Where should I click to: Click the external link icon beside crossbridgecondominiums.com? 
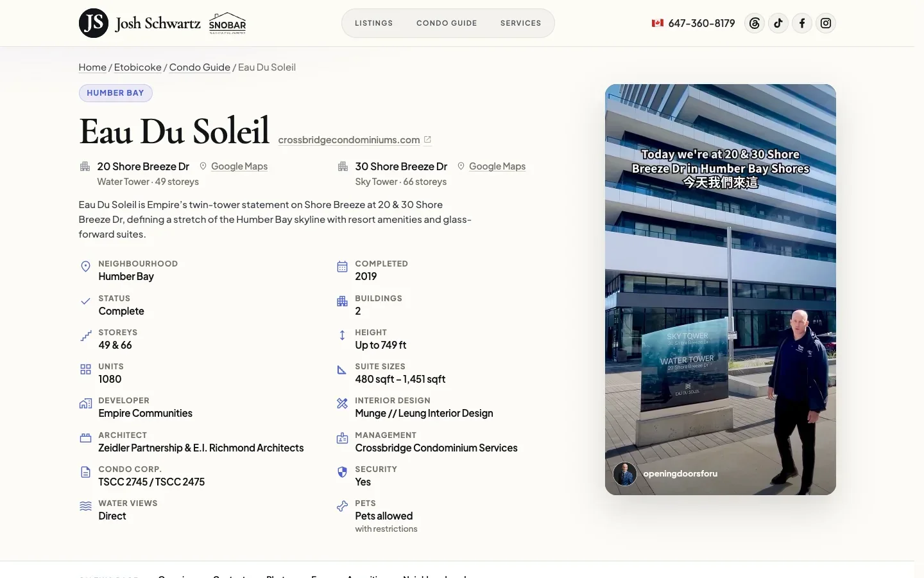[x=427, y=139]
